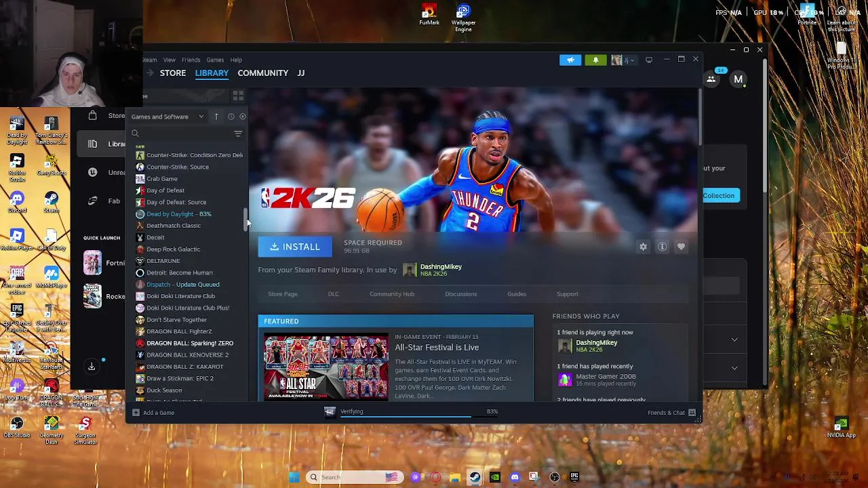Click the library list scrollbar handle
Viewport: 868px width, 488px height.
pos(245,220)
